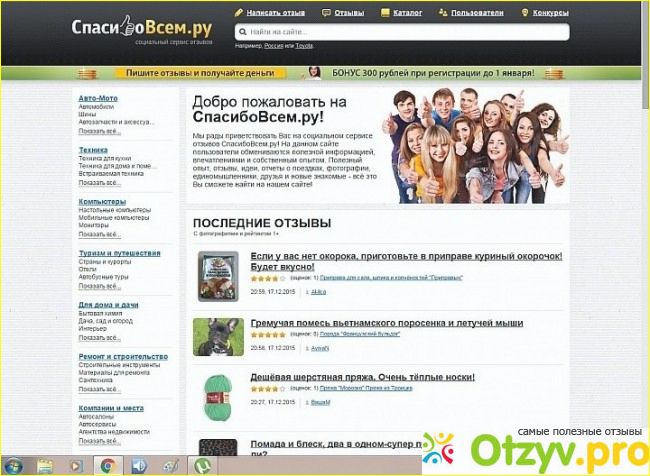Click the speaker icon in the taskbar

click(138, 465)
